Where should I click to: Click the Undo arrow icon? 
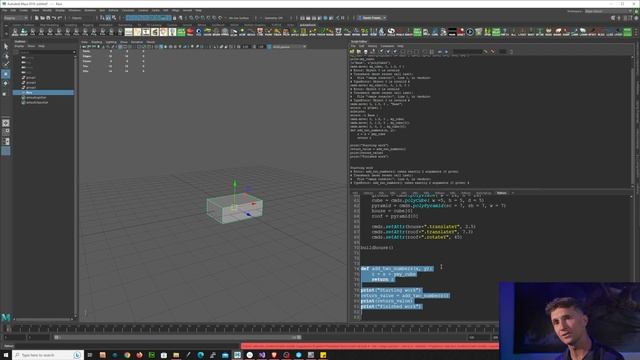coord(53,18)
